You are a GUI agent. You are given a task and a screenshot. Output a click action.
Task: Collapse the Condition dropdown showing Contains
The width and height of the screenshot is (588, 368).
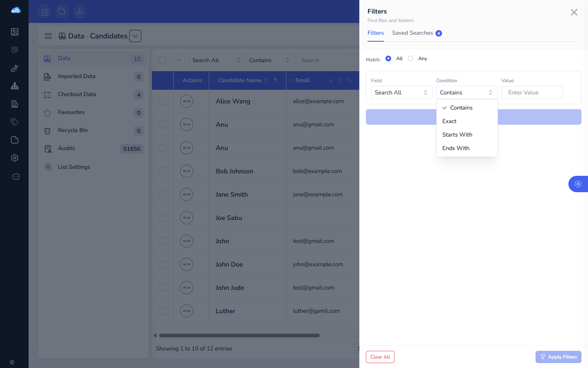click(467, 92)
